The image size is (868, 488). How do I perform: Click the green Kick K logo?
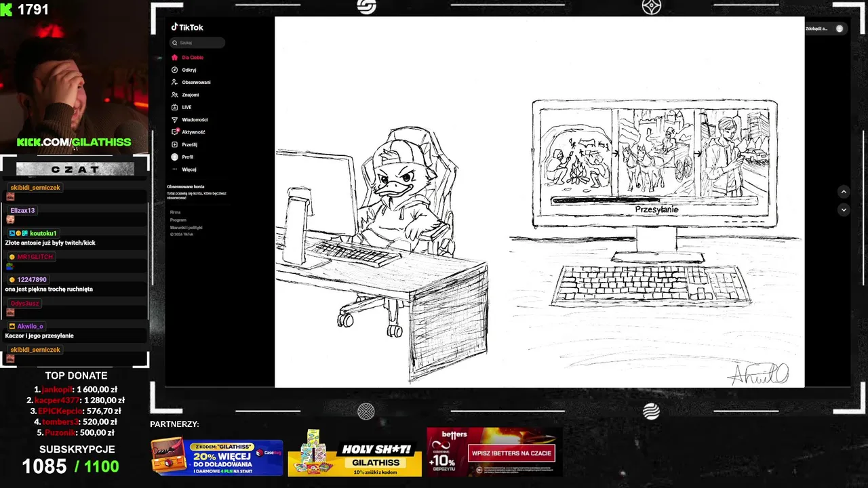(6, 9)
